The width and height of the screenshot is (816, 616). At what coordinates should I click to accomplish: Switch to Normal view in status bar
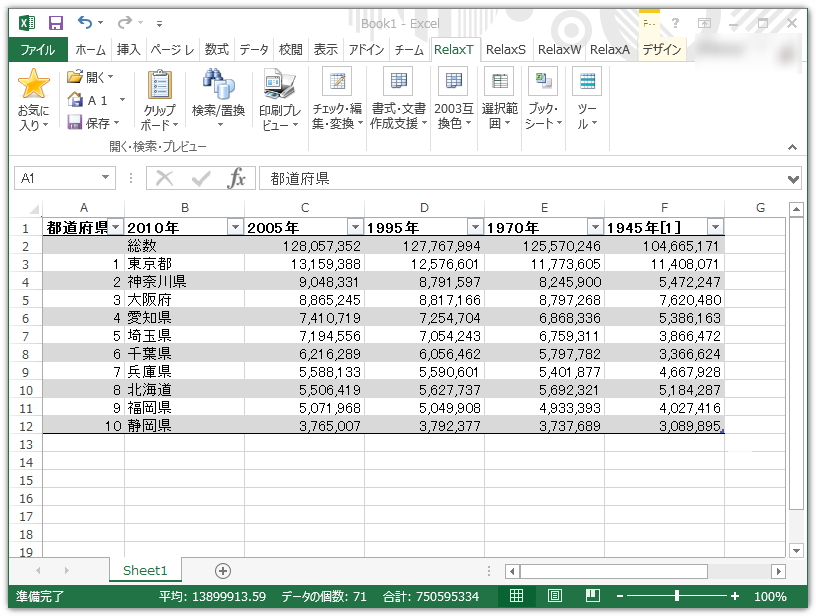(516, 596)
